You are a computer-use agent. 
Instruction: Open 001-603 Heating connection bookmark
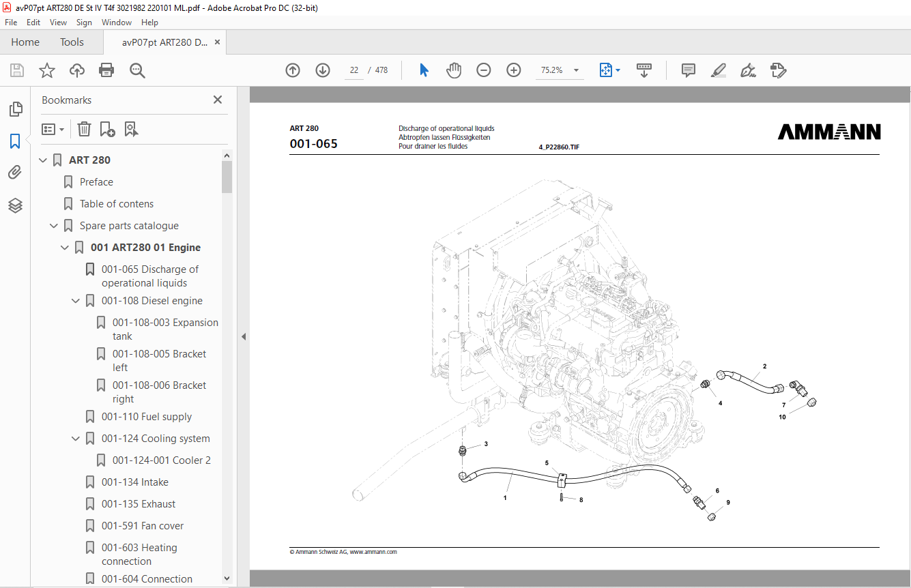(x=139, y=555)
